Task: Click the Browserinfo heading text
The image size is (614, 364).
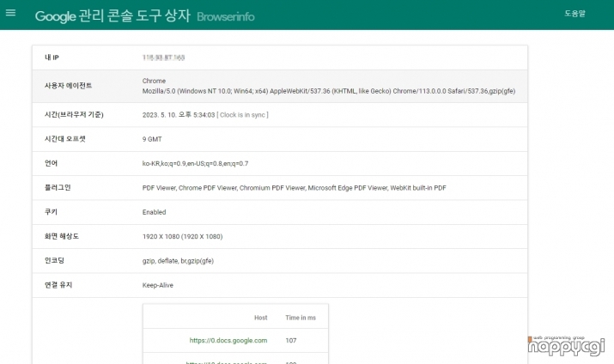Action: coord(226,17)
